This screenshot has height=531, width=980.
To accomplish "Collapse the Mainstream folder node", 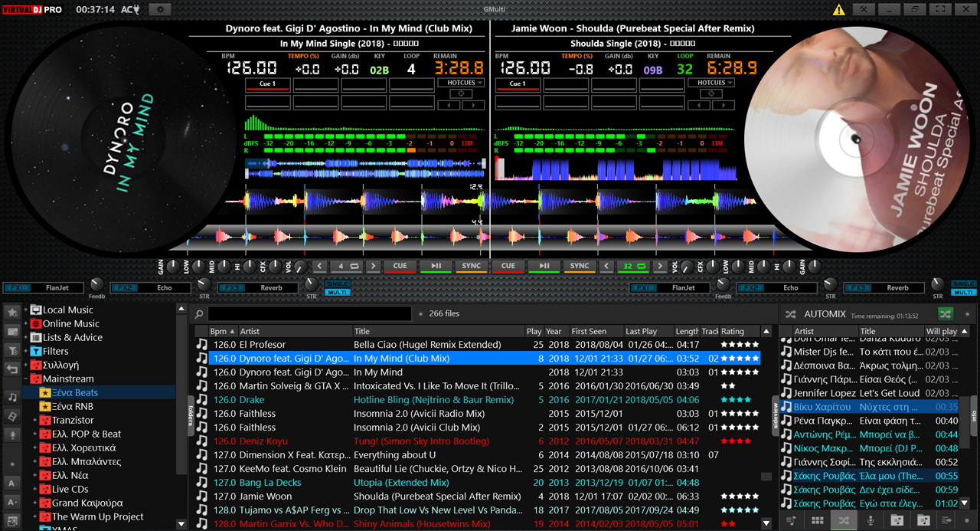I will point(26,379).
